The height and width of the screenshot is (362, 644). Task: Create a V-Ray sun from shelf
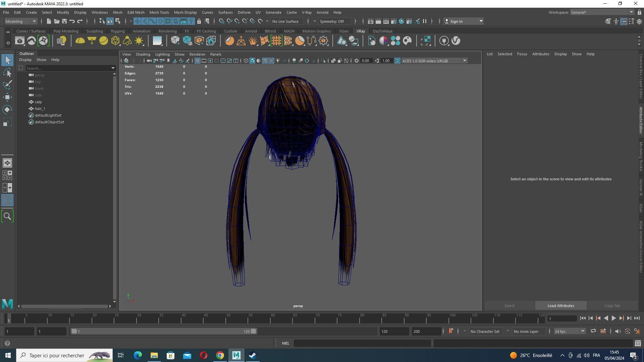139,41
